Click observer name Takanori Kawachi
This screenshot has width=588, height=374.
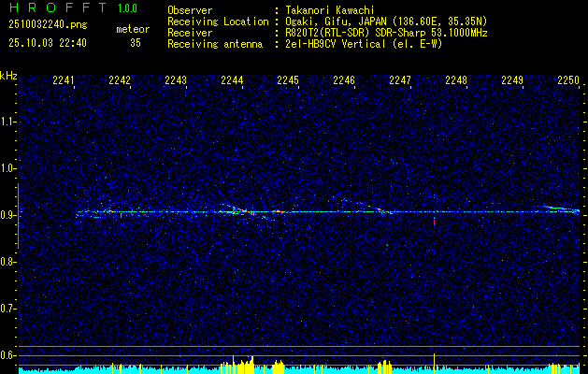click(x=329, y=10)
